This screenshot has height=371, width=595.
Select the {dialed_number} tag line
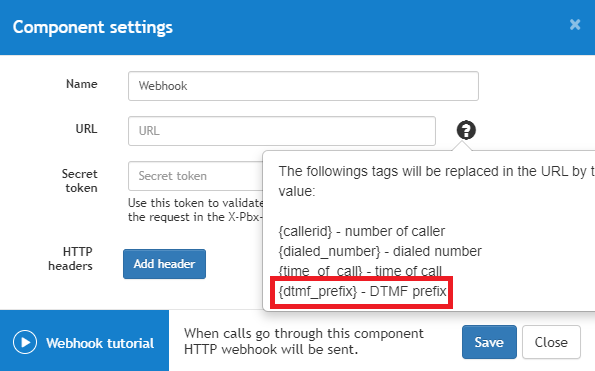(x=380, y=251)
